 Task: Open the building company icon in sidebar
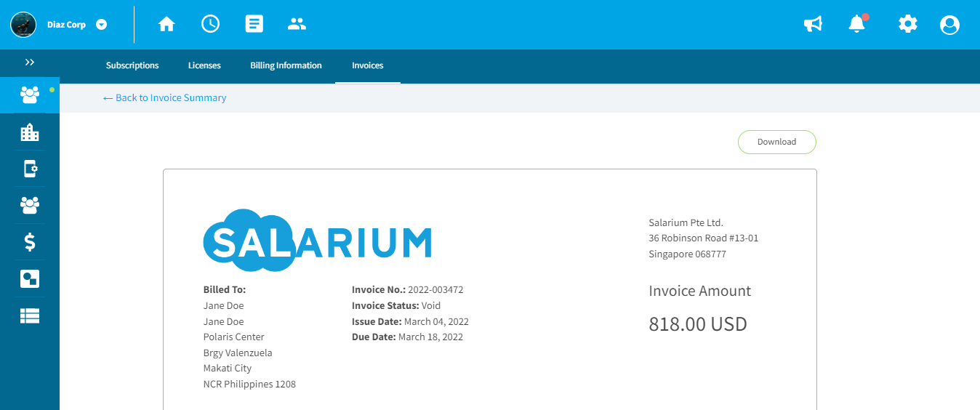(30, 132)
